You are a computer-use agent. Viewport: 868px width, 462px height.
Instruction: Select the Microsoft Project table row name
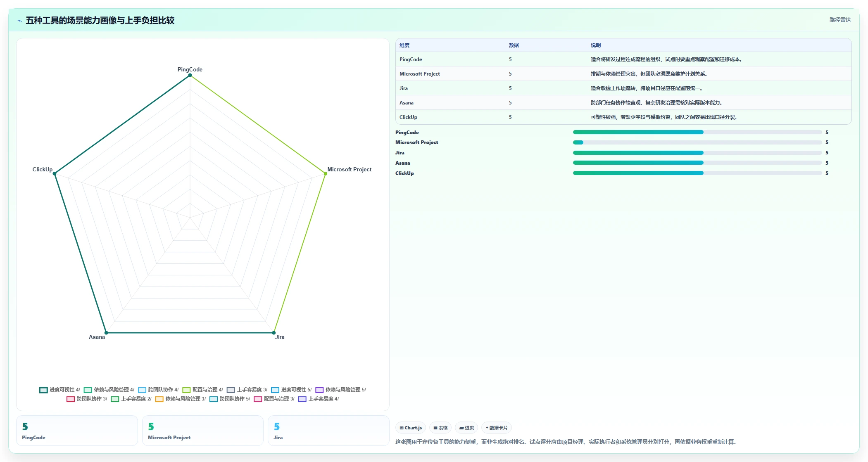[420, 74]
